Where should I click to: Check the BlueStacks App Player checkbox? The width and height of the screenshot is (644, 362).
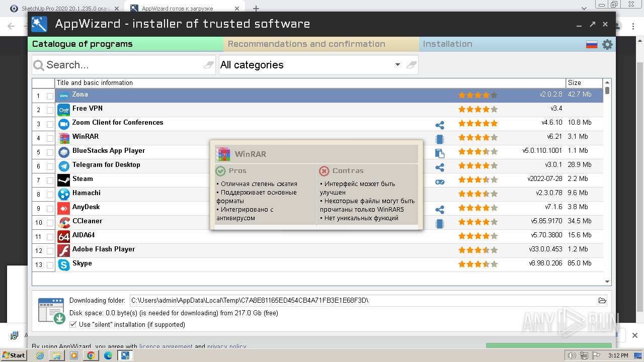pyautogui.click(x=50, y=152)
